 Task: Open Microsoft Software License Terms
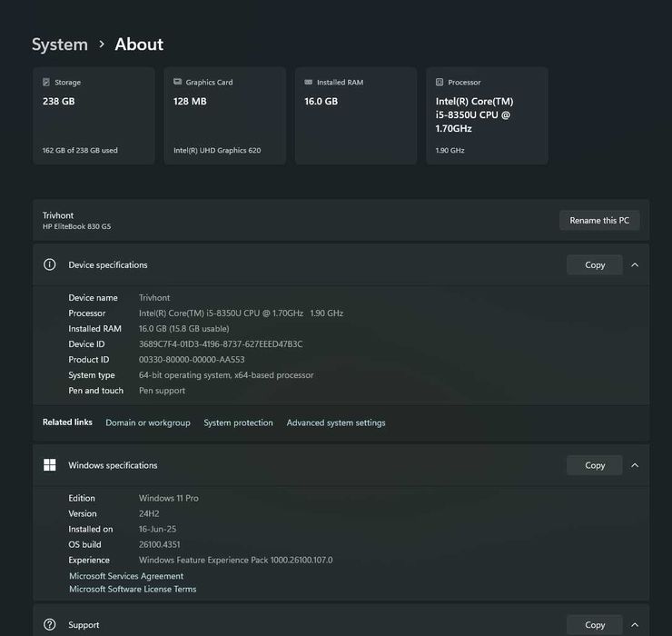coord(133,590)
